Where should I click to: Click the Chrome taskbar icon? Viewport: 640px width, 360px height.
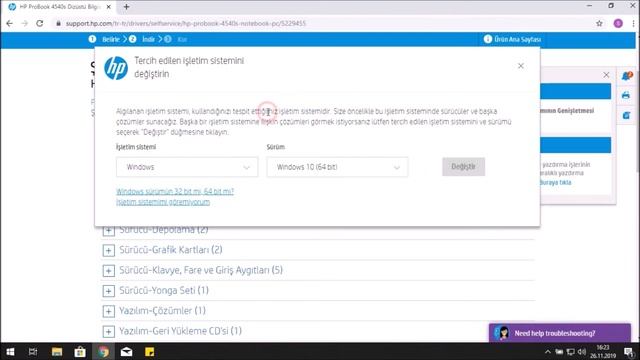pyautogui.click(x=103, y=351)
